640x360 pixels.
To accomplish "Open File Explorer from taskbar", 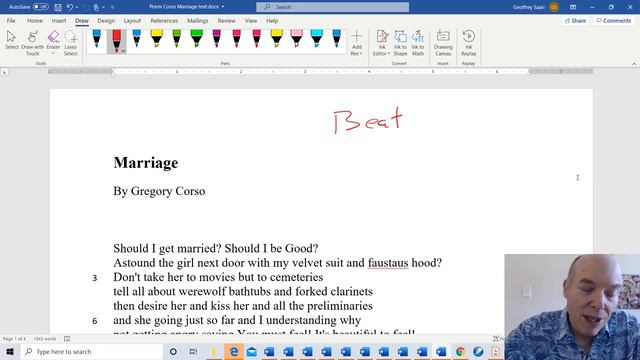I will pos(213,351).
